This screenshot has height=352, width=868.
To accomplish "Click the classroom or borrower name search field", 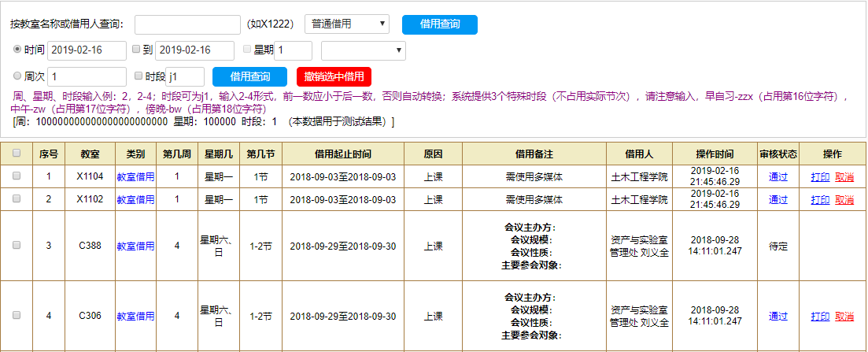I will point(187,24).
